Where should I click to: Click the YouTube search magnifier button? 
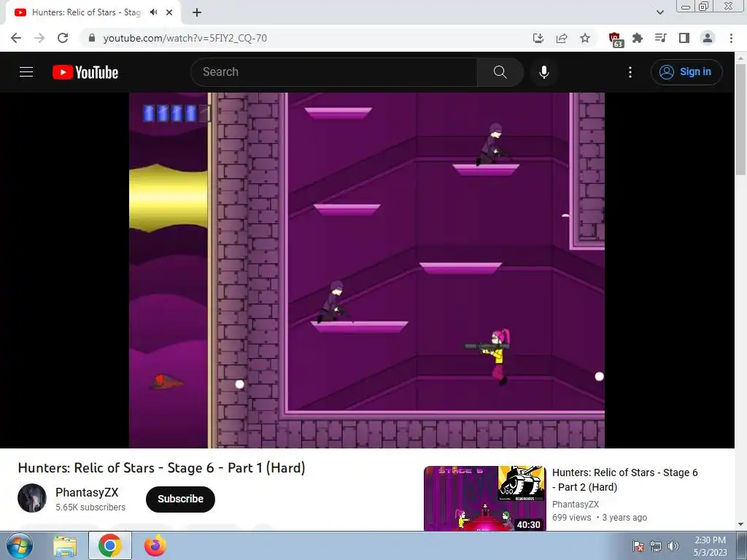coord(500,72)
